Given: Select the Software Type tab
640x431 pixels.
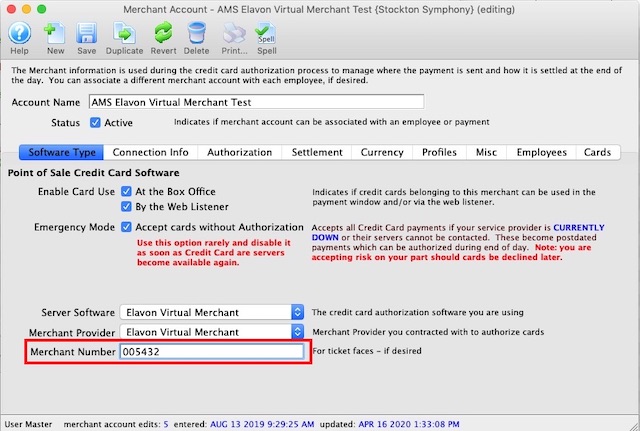Looking at the screenshot, I should (62, 152).
